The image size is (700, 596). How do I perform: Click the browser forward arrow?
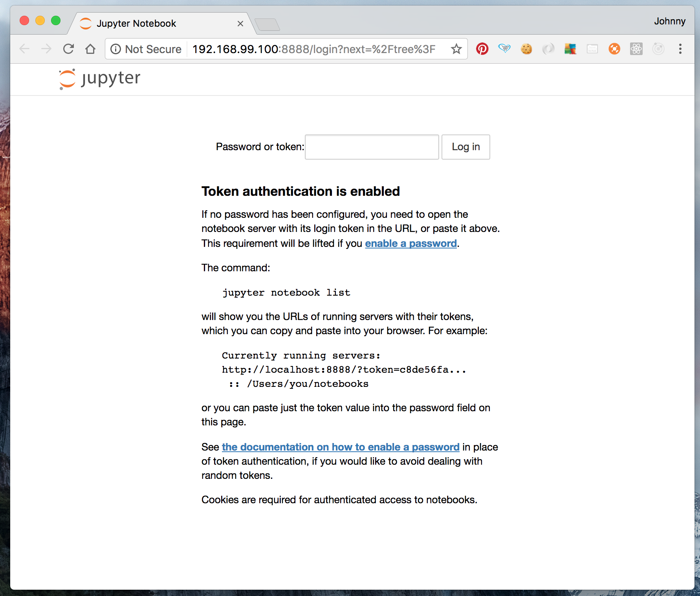pos(46,49)
